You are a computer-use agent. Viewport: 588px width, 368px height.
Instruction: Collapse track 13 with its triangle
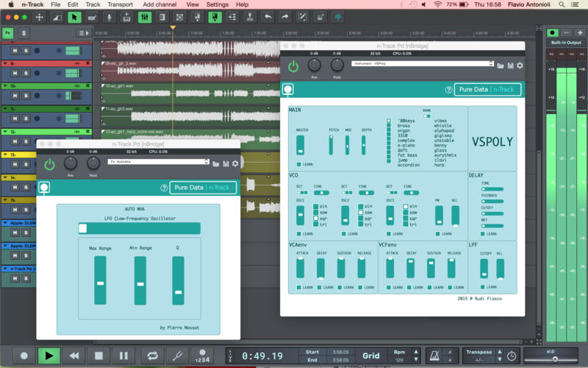[x=5, y=155]
